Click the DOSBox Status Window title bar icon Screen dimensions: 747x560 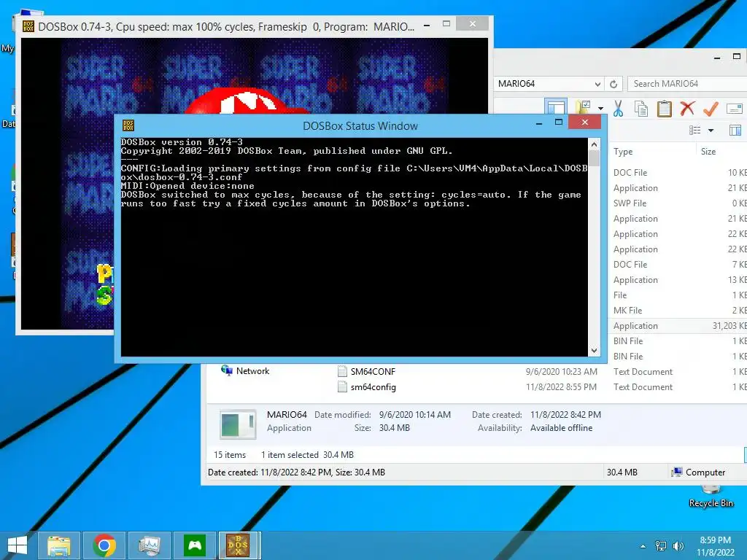128,125
